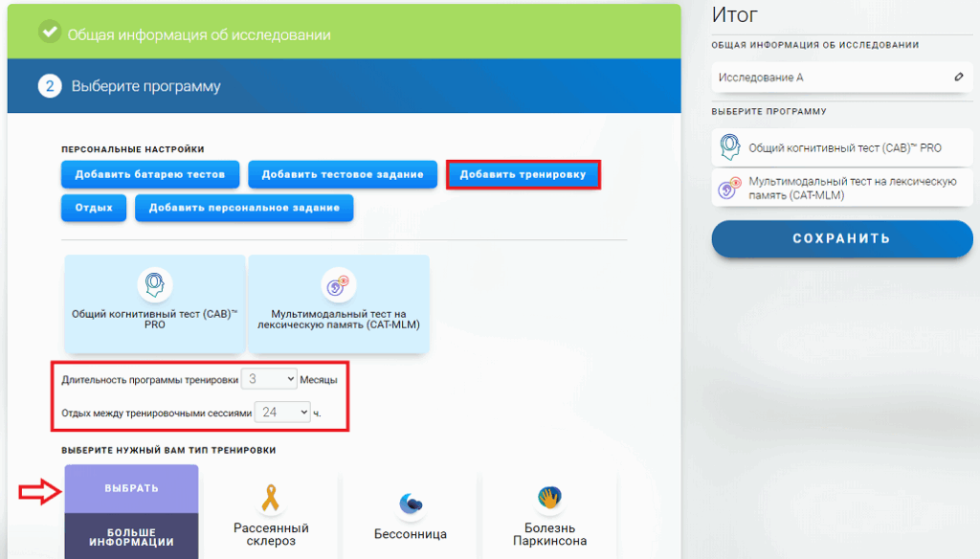Click the pencil edit icon beside Исследование А

tap(958, 77)
